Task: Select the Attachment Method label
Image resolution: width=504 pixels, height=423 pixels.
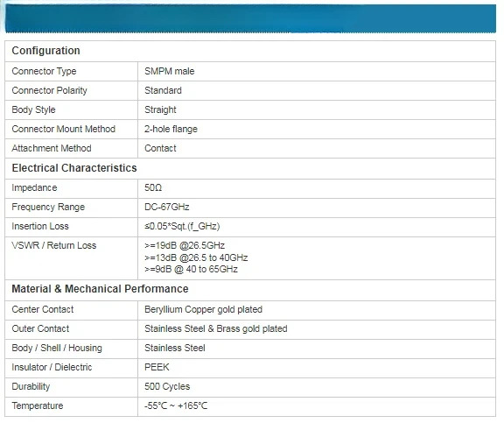Action: [x=52, y=148]
